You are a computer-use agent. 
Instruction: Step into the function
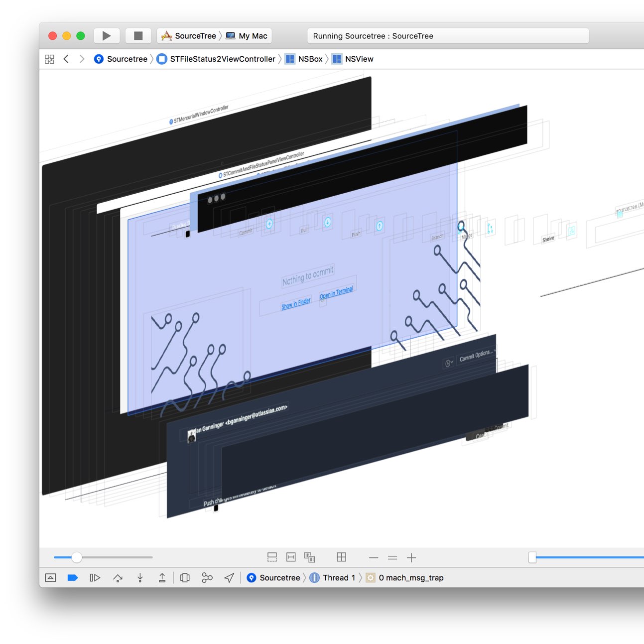tap(140, 578)
